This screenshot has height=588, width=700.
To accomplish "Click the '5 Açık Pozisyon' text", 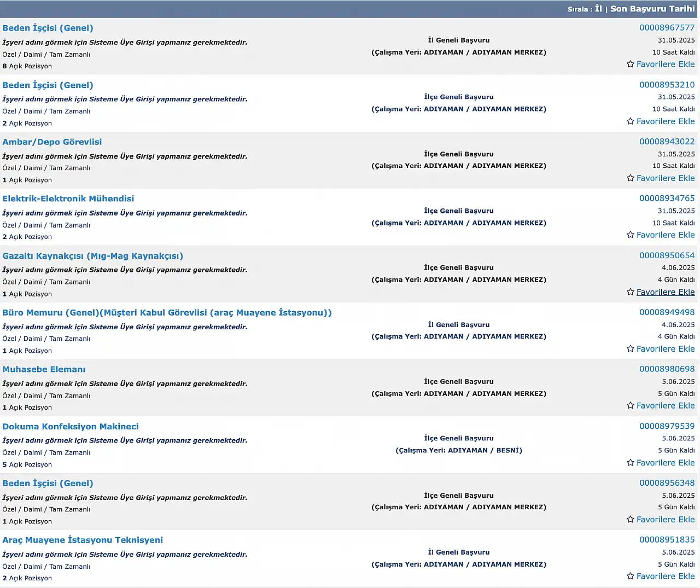I will [27, 465].
